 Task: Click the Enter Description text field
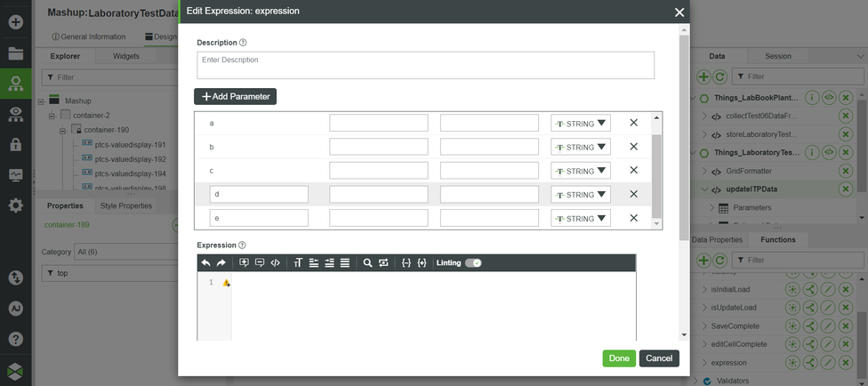[x=426, y=65]
